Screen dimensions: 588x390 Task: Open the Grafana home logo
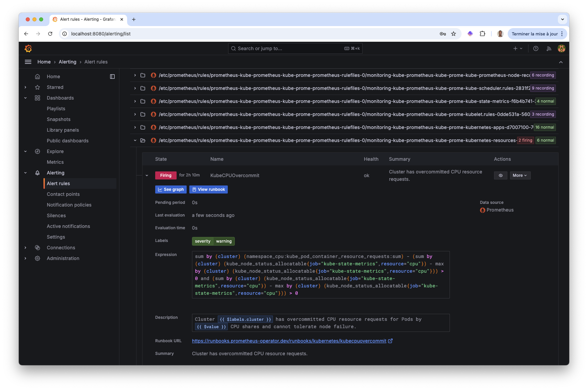(x=28, y=48)
